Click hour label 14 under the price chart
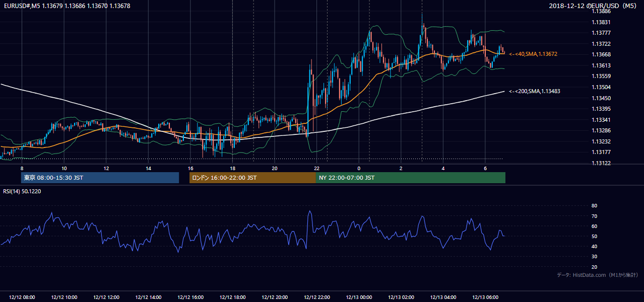Screen dimensions: 644x302 coord(148,168)
